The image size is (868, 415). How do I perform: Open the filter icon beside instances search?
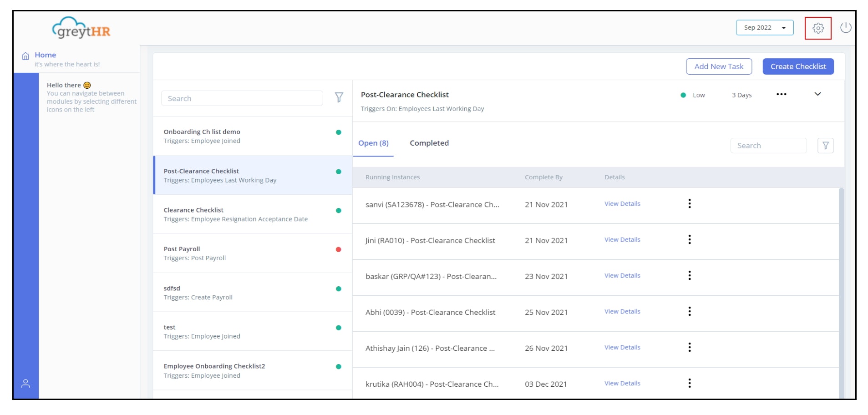coord(825,146)
